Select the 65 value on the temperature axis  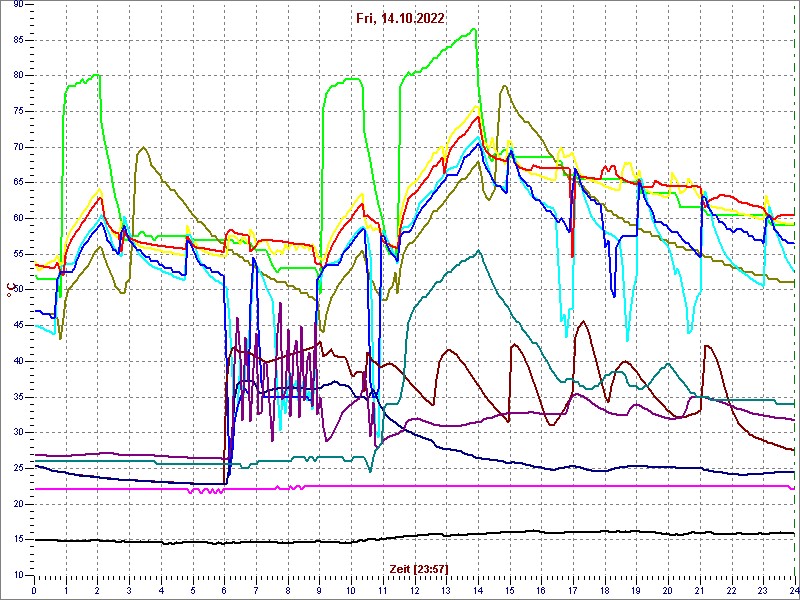point(18,183)
